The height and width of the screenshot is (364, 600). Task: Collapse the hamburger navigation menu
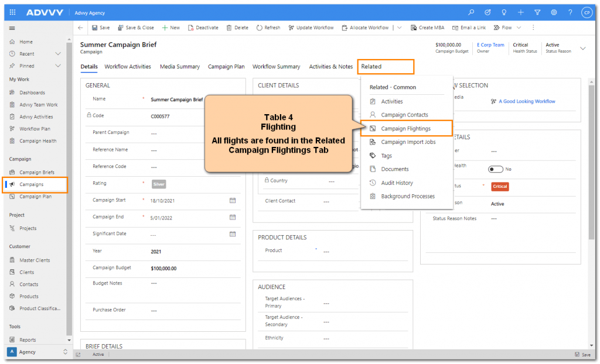coord(12,28)
